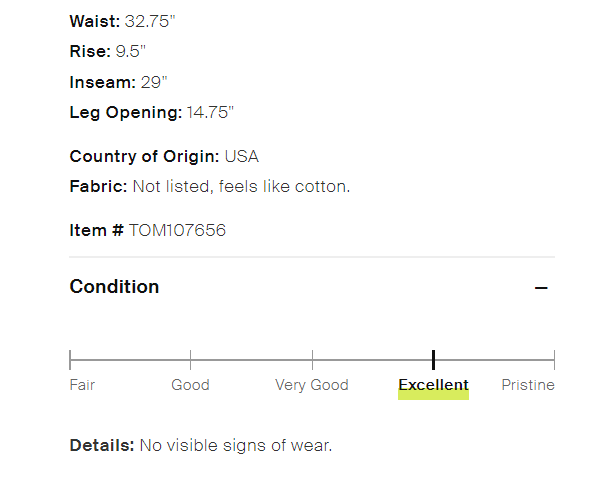Click the highlighted Excellent condition label
Screen dimensions: 615x487
433,385
